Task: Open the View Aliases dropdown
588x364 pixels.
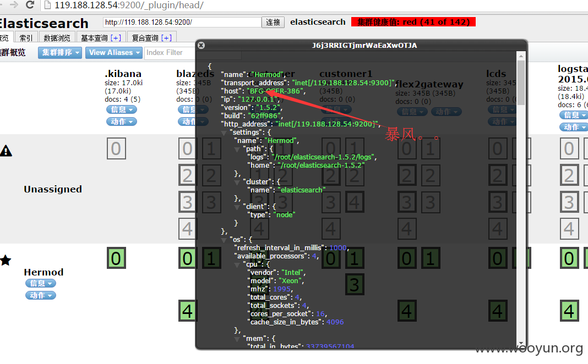Action: point(114,53)
